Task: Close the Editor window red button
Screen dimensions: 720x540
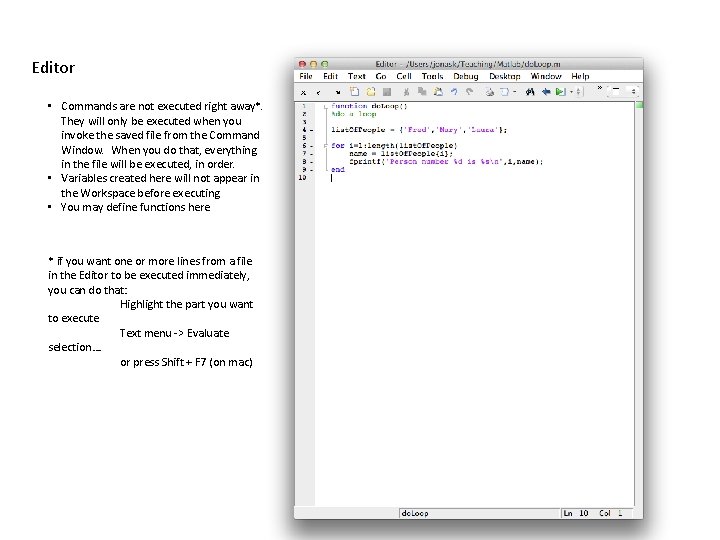Action: pyautogui.click(x=302, y=64)
